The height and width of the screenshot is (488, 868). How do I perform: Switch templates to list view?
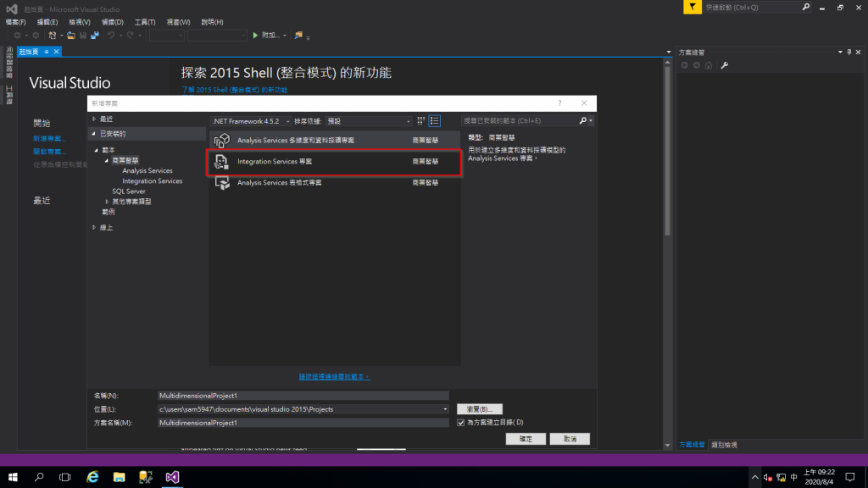point(435,120)
